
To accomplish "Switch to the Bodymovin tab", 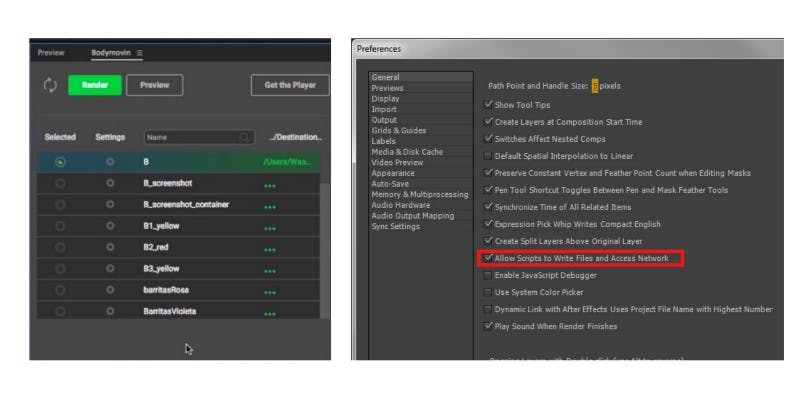I will 111,53.
